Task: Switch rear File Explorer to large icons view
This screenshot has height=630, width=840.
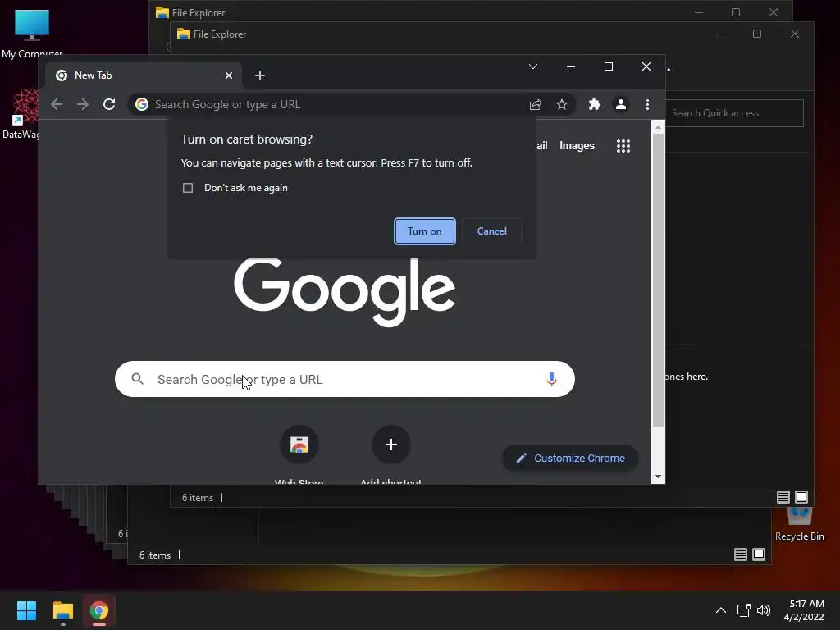Action: [x=759, y=555]
